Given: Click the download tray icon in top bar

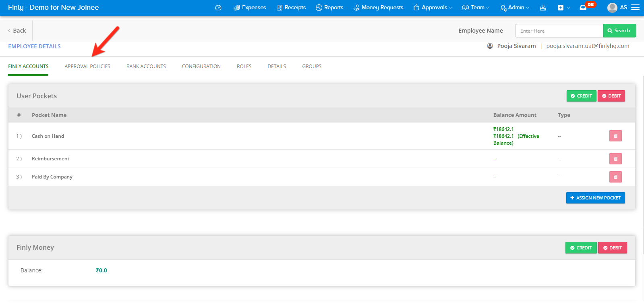Looking at the screenshot, I should [543, 8].
